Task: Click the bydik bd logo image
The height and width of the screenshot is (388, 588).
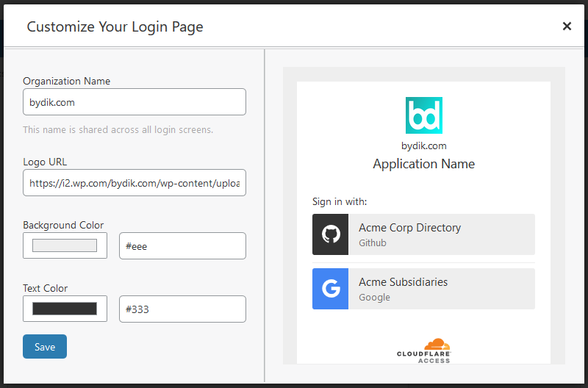Action: coord(424,115)
